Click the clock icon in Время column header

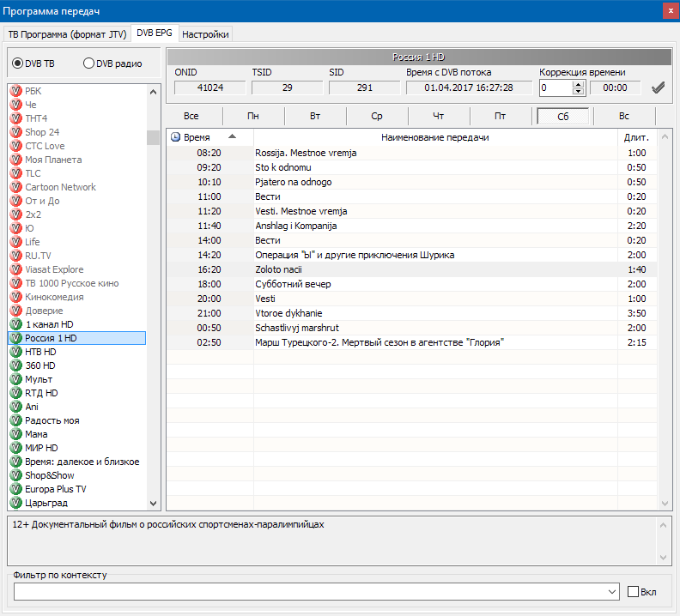click(176, 137)
